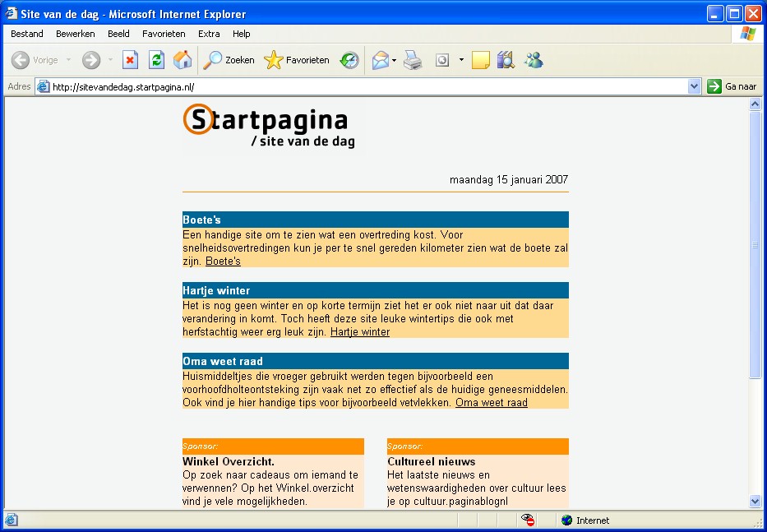Open the yellow note Discuss icon
The image size is (767, 532).
pos(480,60)
